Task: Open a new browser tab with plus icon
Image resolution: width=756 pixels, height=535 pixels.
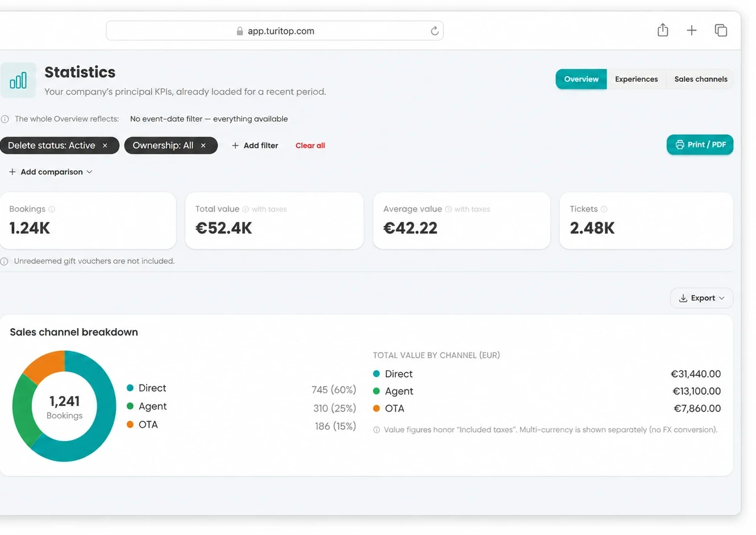Action: click(691, 31)
